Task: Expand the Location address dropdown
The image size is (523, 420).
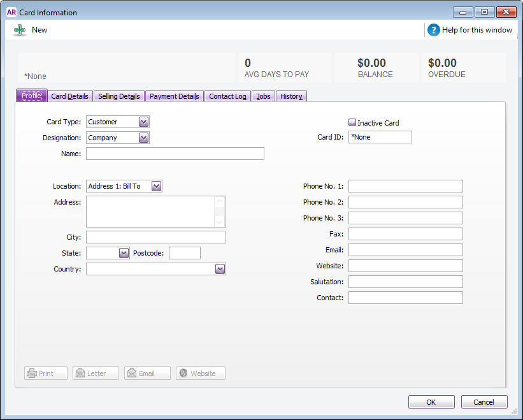Action: pyautogui.click(x=156, y=186)
